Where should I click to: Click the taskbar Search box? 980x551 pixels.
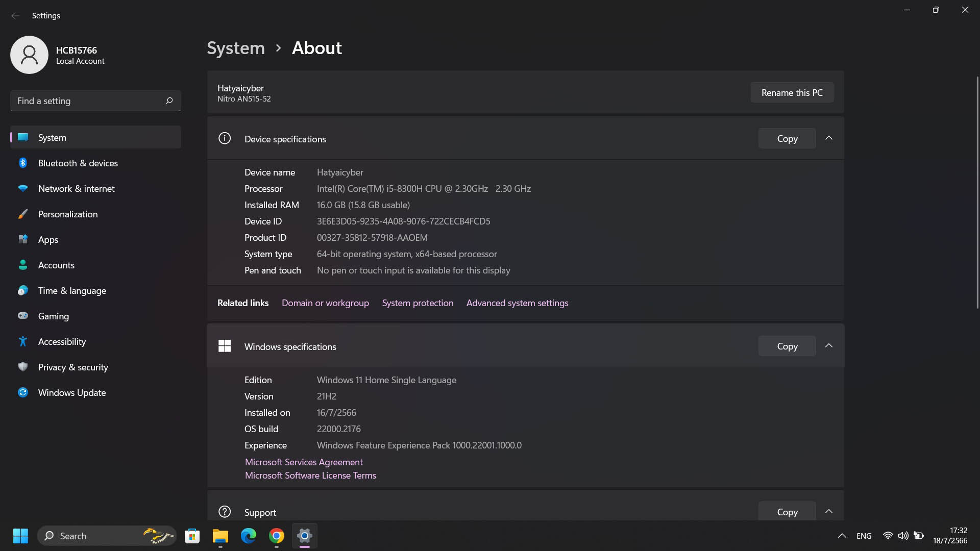click(107, 536)
